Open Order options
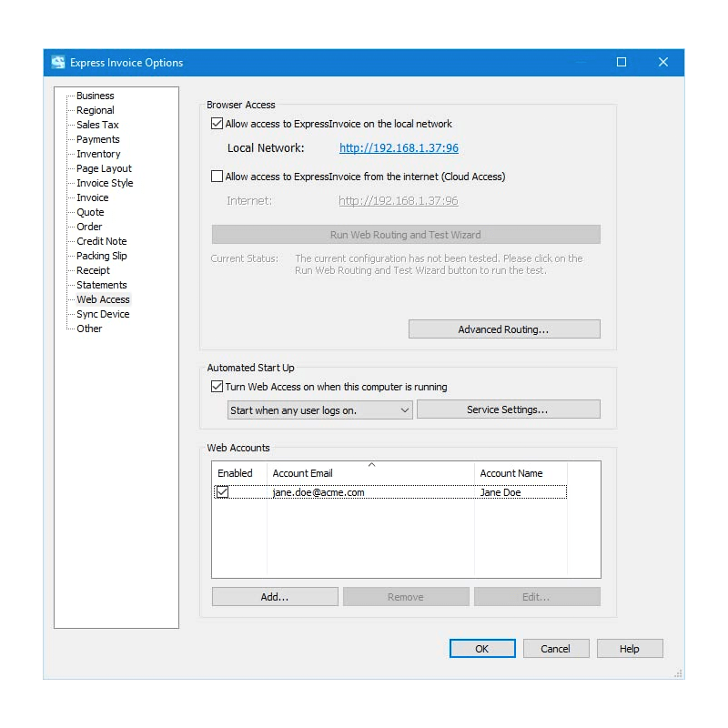728x728 pixels. pyautogui.click(x=89, y=227)
